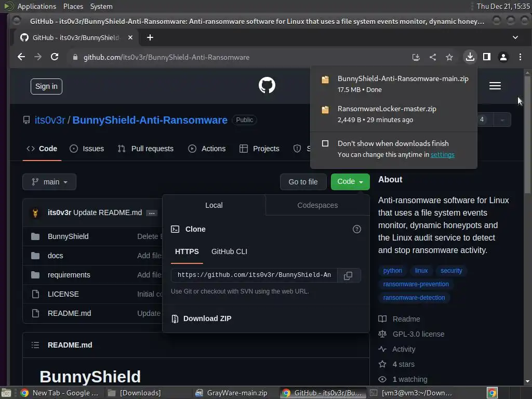The height and width of the screenshot is (399, 532).
Task: Open the Applications menu in top panel
Action: (x=37, y=6)
